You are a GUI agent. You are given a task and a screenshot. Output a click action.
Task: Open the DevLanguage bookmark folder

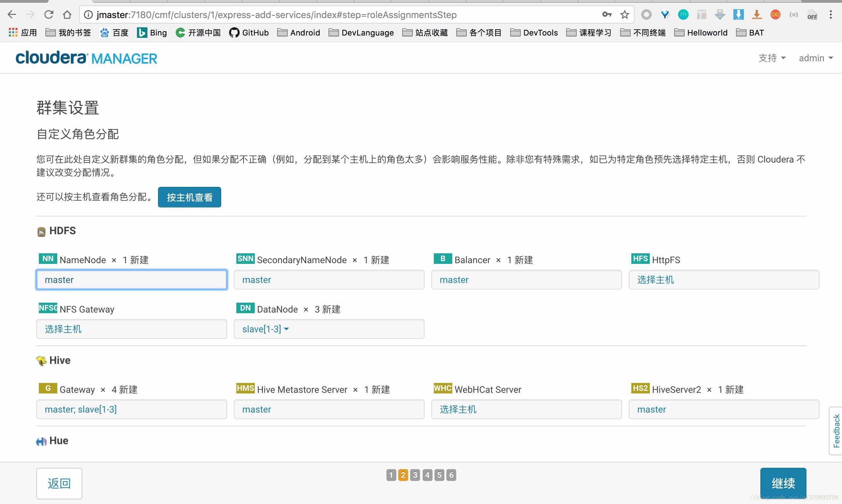[361, 33]
